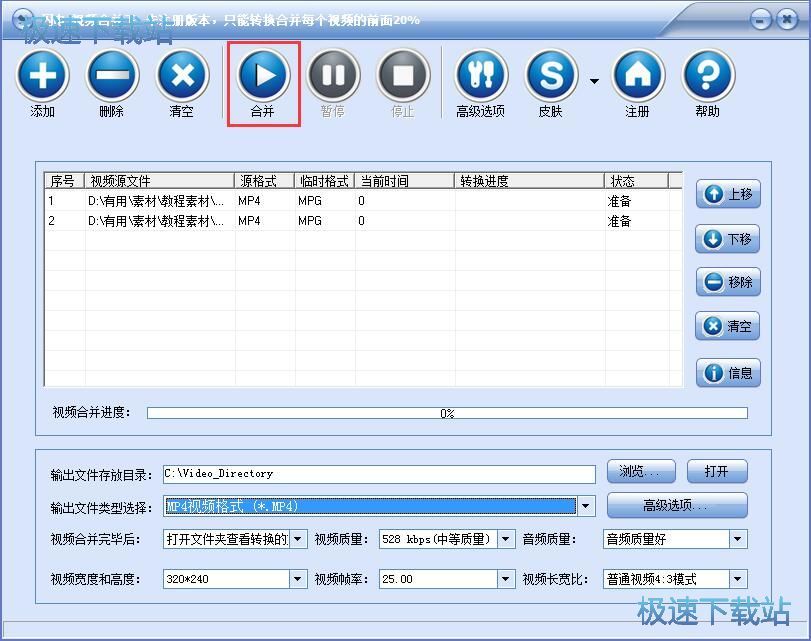811x641 pixels.
Task: Move the selected video up with 上移
Action: click(728, 195)
